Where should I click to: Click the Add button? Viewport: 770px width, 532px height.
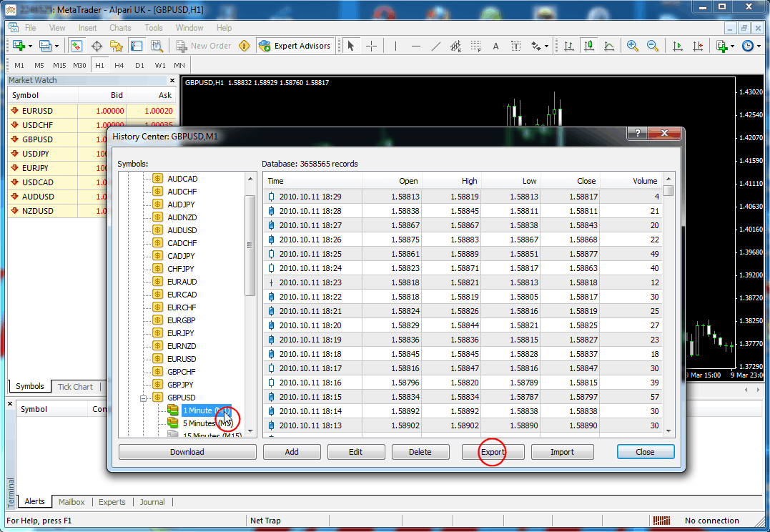coord(292,452)
